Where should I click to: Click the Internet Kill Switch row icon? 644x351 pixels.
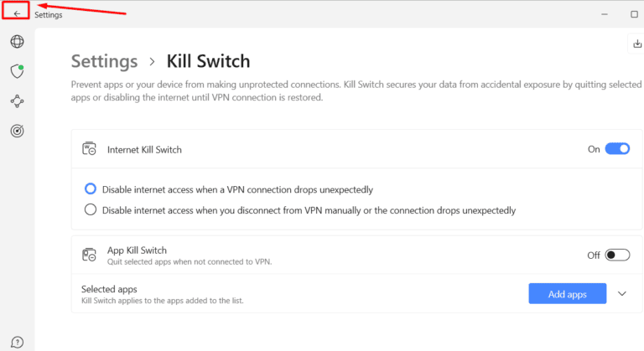pyautogui.click(x=90, y=149)
